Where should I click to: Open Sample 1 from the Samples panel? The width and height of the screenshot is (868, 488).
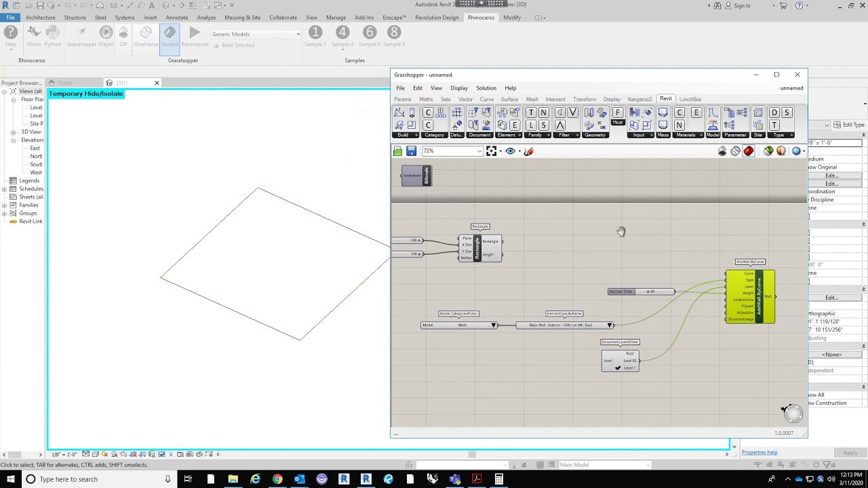315,36
